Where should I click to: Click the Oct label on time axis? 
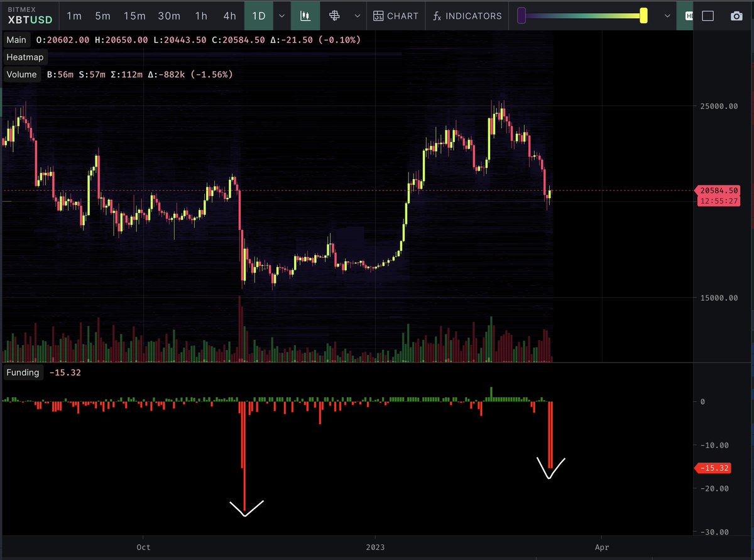[143, 547]
